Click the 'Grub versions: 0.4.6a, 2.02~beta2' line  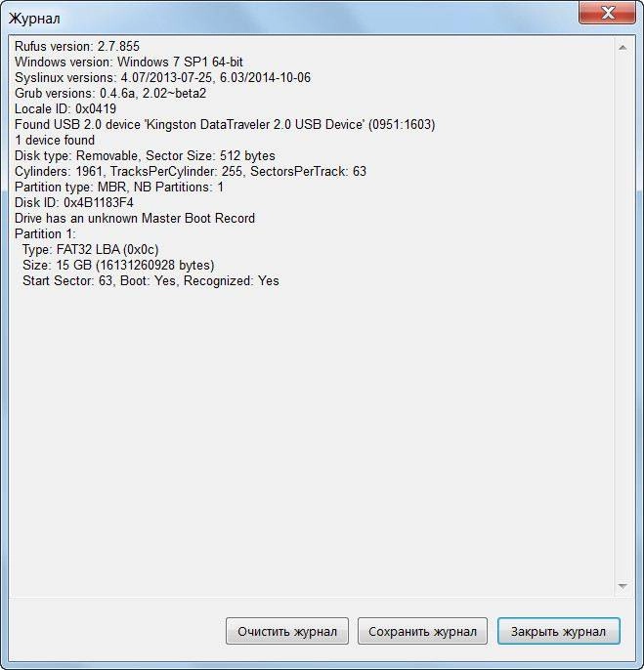tap(110, 93)
